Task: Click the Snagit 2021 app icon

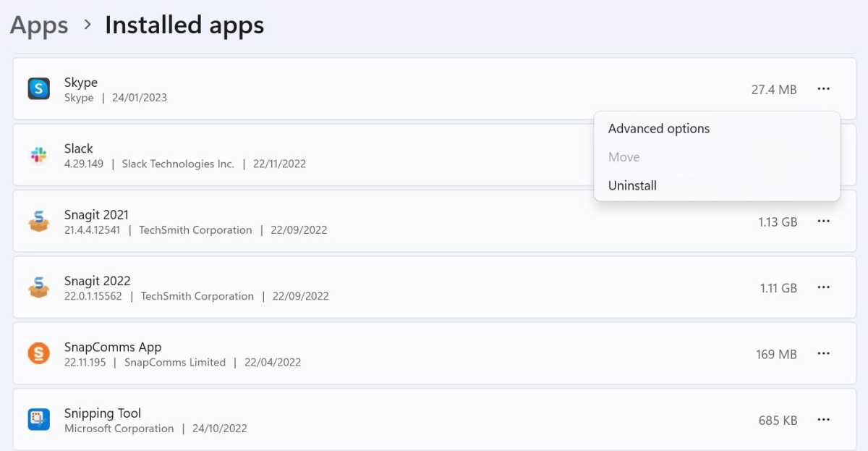Action: pos(38,222)
